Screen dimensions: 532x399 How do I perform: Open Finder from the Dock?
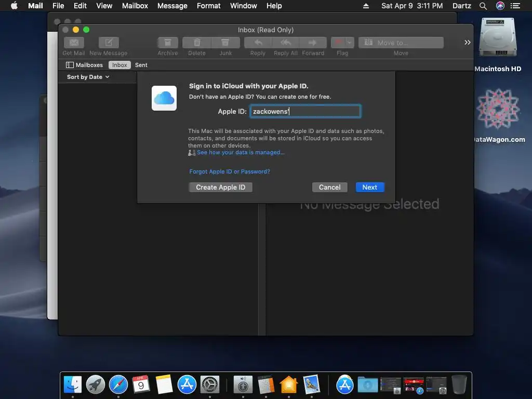(x=73, y=385)
